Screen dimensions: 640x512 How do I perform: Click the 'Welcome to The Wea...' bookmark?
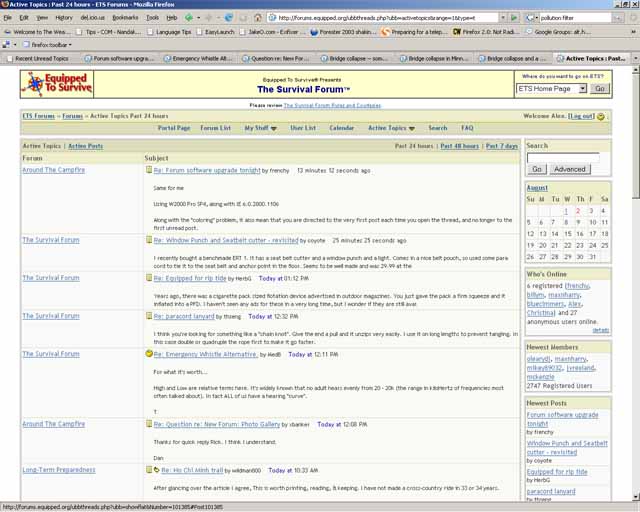click(x=37, y=32)
